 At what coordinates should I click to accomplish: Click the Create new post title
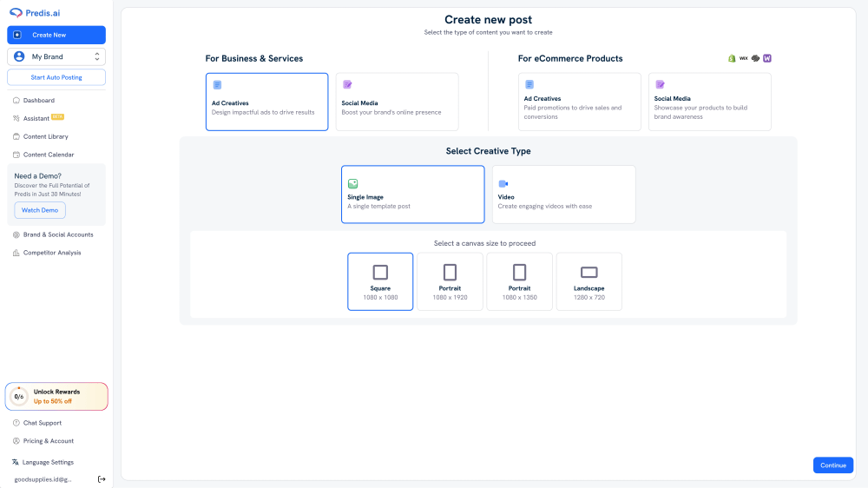[488, 20]
